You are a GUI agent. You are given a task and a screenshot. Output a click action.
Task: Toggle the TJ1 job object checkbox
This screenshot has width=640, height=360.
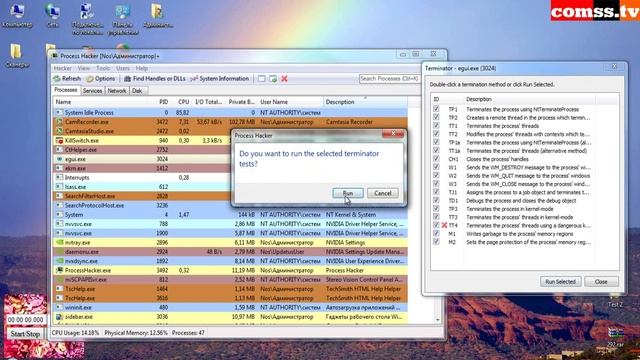(436, 192)
